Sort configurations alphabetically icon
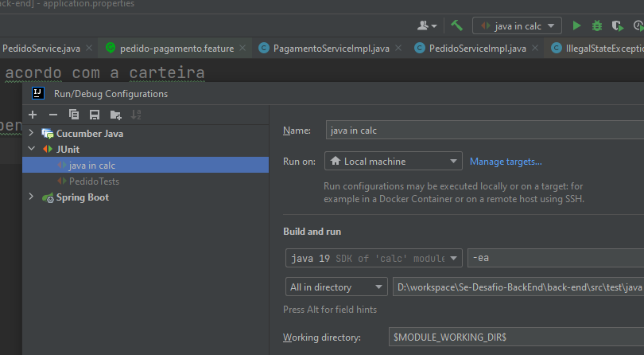 (136, 115)
